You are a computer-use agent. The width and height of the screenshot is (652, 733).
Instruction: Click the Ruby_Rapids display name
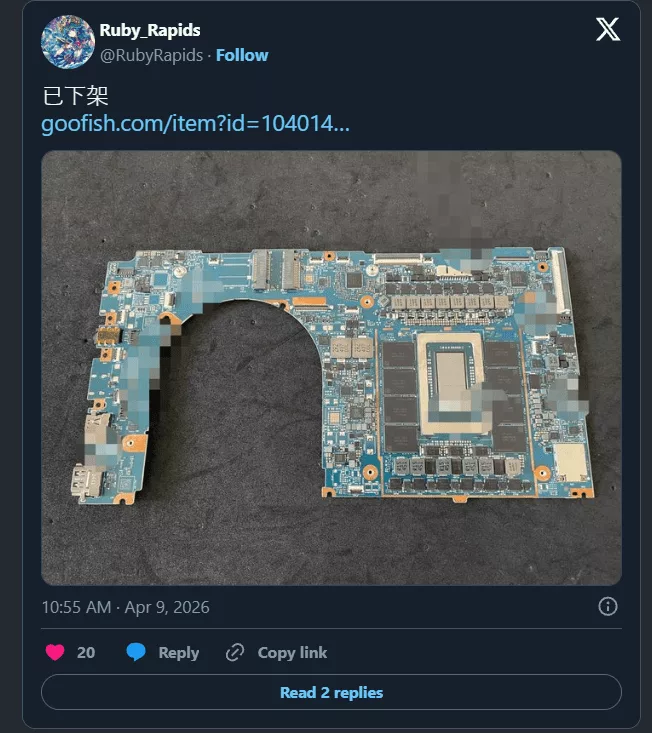[x=150, y=30]
